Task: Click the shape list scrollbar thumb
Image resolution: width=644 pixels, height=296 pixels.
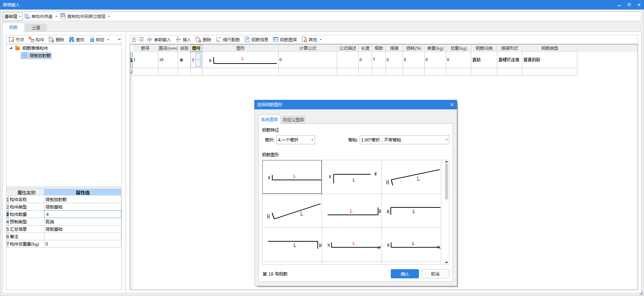Action: click(x=446, y=182)
